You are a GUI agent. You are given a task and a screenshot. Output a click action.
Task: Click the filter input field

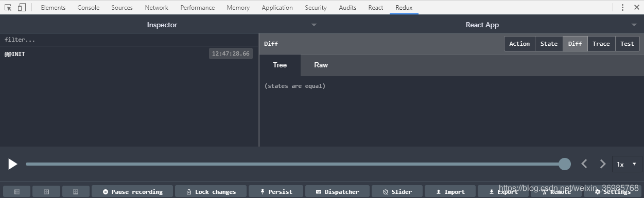pos(129,40)
